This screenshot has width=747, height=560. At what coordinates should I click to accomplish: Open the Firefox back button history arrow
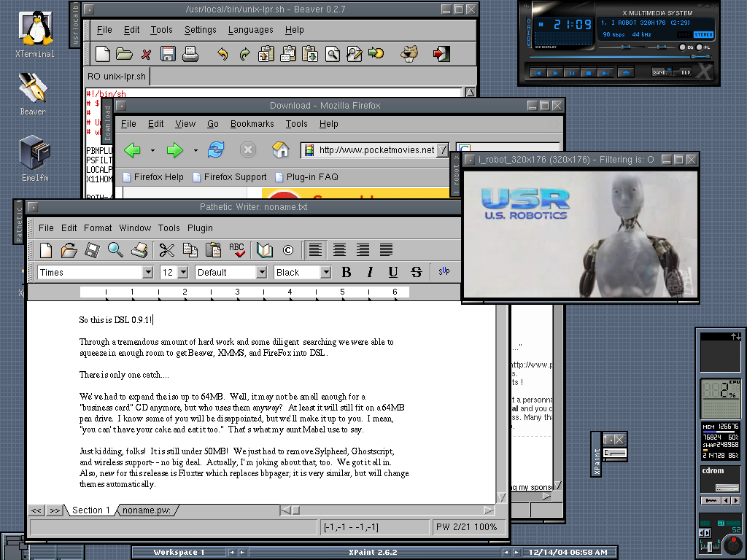pyautogui.click(x=152, y=150)
